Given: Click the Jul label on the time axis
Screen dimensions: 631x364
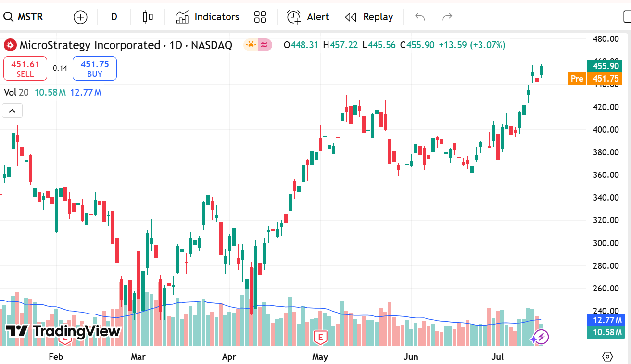Looking at the screenshot, I should click(x=497, y=357).
